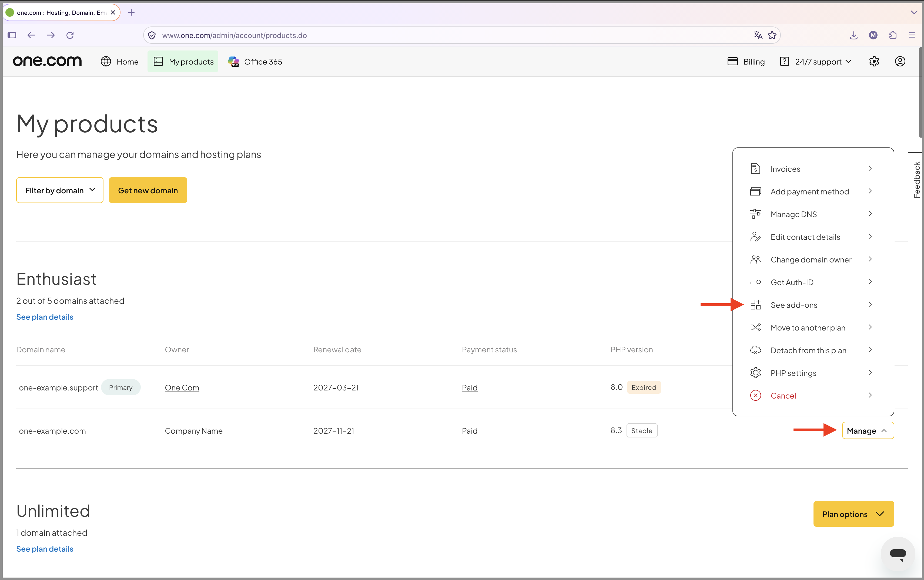Switch to the Office 365 tab

(255, 61)
